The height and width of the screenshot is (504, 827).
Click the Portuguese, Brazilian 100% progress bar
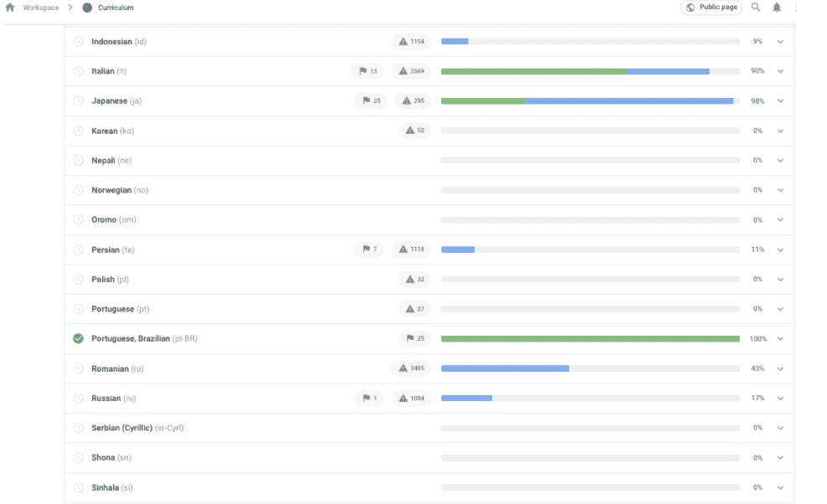pos(590,339)
